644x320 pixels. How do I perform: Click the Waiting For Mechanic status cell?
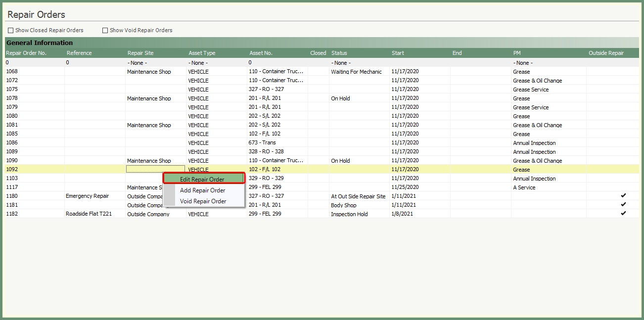pyautogui.click(x=356, y=72)
